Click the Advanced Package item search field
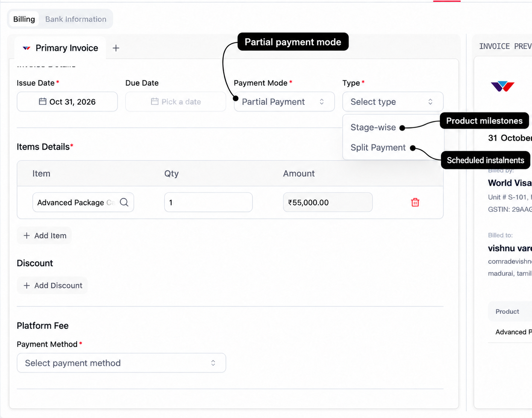Screen dimensions: 532x418 (x=83, y=202)
